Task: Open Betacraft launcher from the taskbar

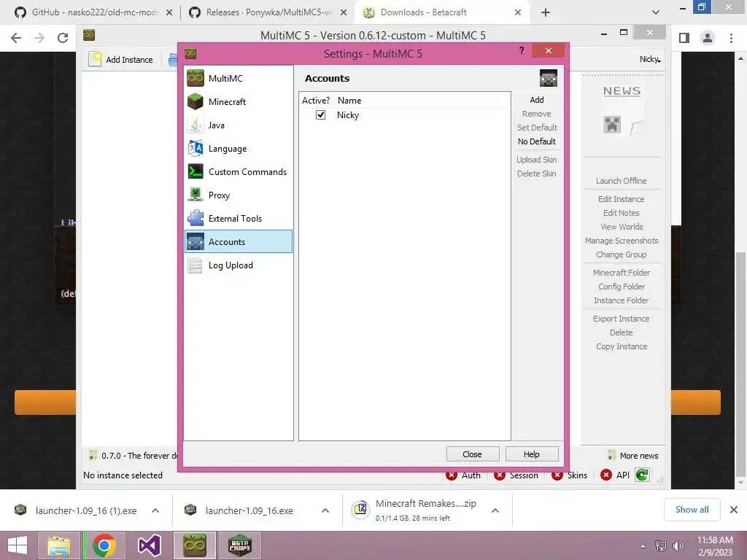Action: [x=239, y=545]
